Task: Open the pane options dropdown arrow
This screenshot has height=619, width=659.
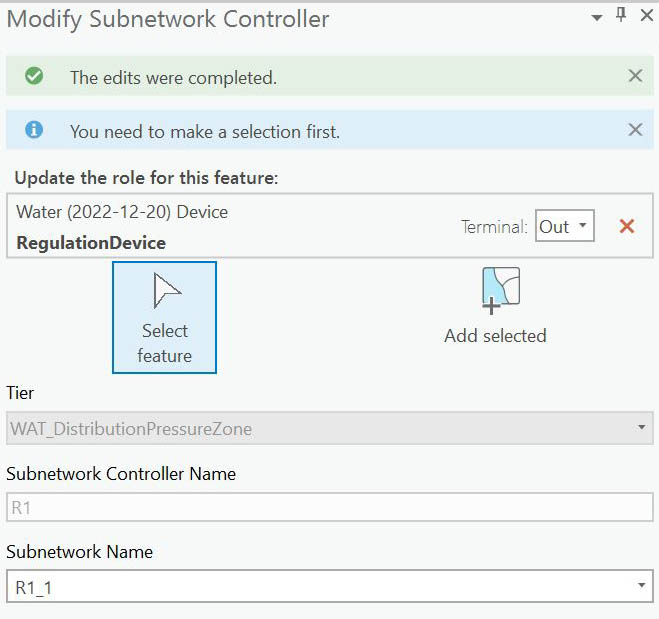Action: coord(597,17)
